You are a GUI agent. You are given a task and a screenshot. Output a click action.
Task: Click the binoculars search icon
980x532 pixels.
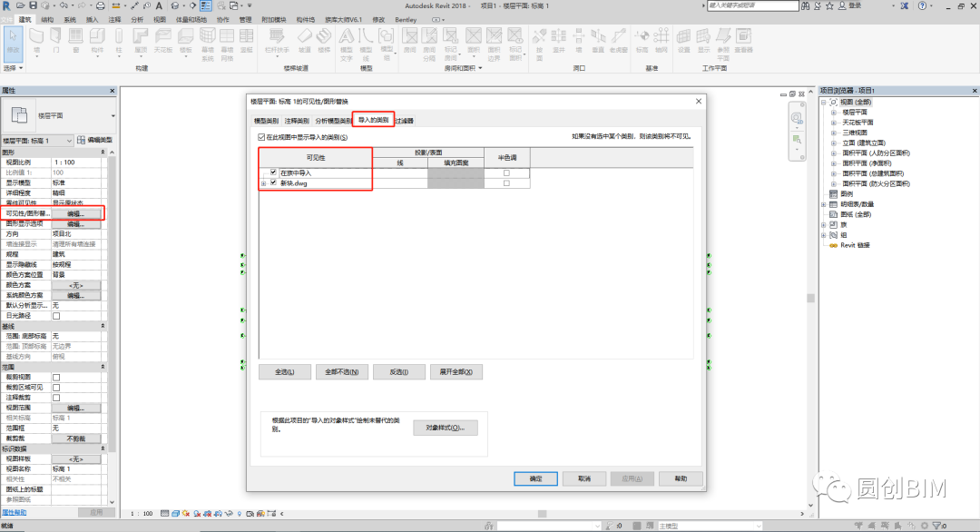807,5
